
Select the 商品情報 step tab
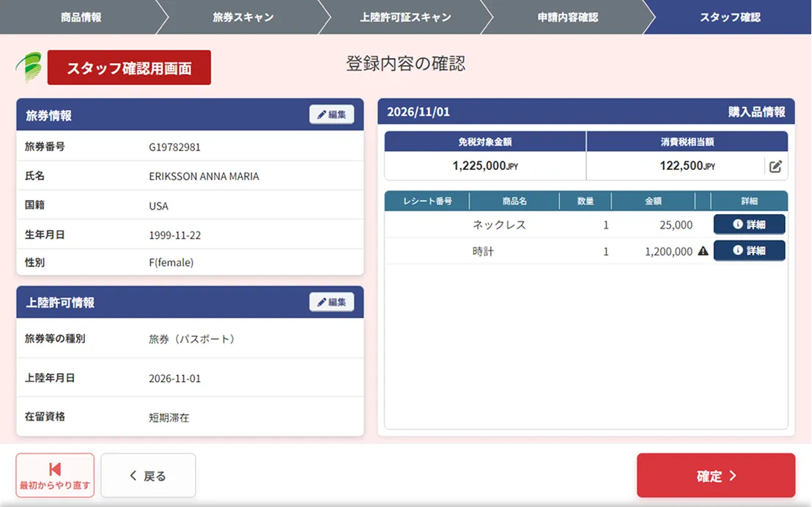point(81,17)
